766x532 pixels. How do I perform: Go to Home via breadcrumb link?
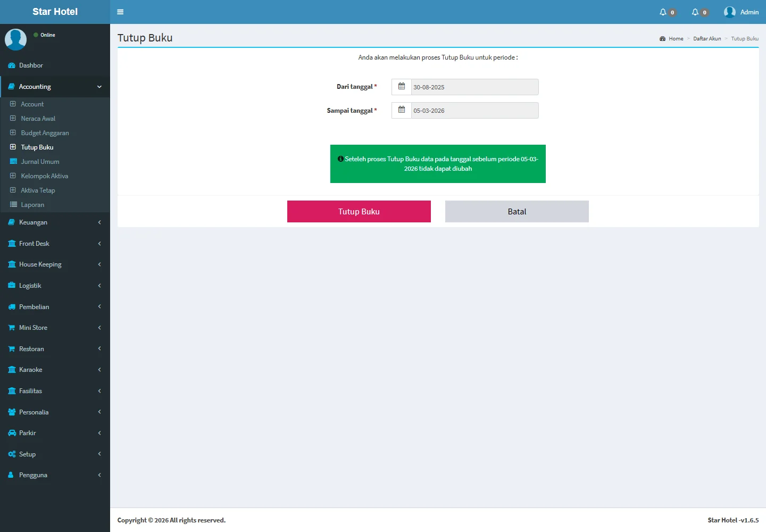(x=676, y=39)
